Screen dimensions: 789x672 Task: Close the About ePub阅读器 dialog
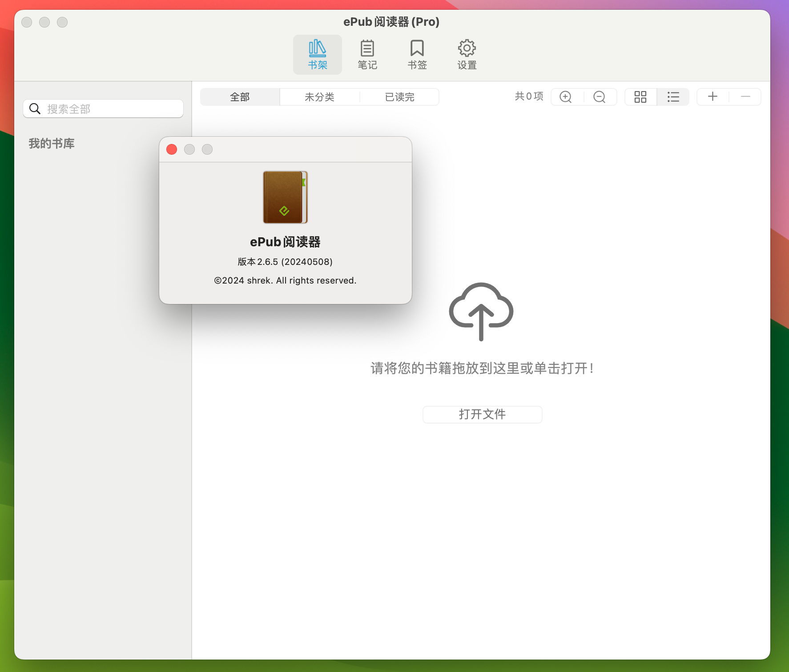(172, 149)
